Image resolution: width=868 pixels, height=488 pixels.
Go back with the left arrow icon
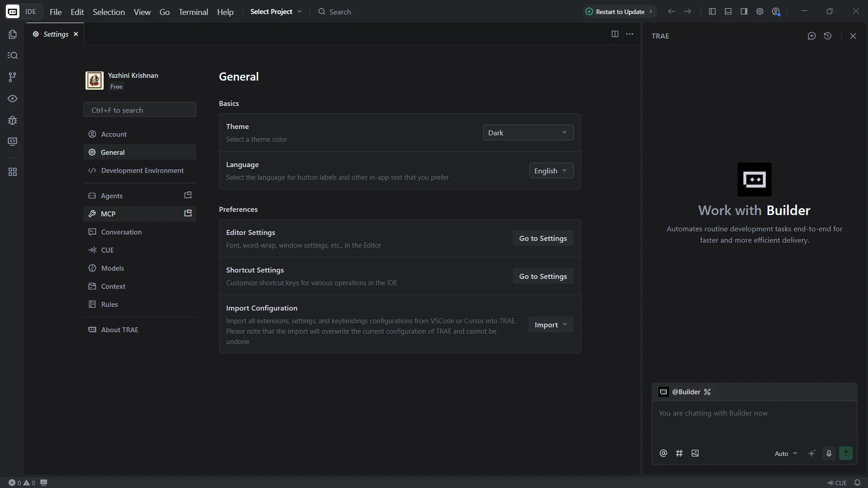[x=671, y=11]
